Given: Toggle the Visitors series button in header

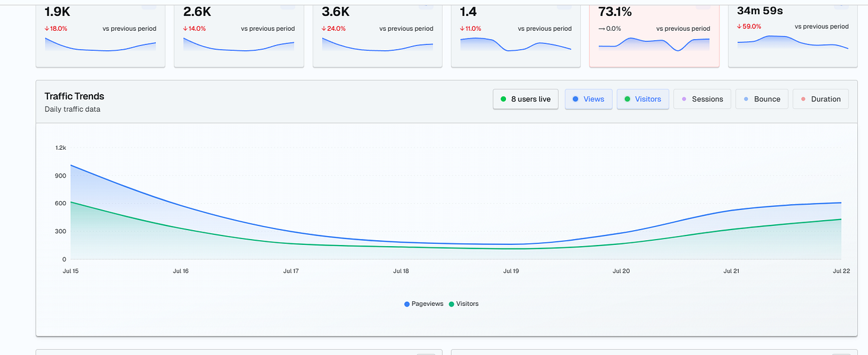Looking at the screenshot, I should click(643, 99).
